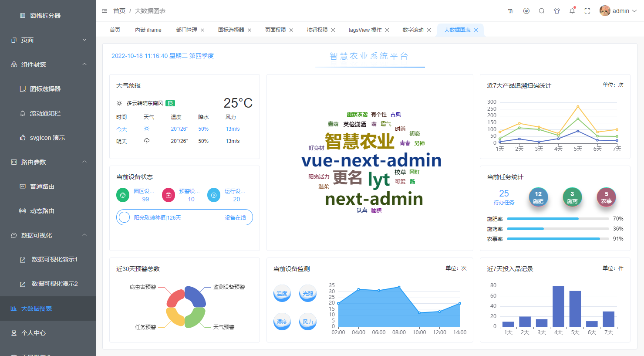644x356 pixels.
Task: Open the theme shirt icon
Action: point(557,11)
